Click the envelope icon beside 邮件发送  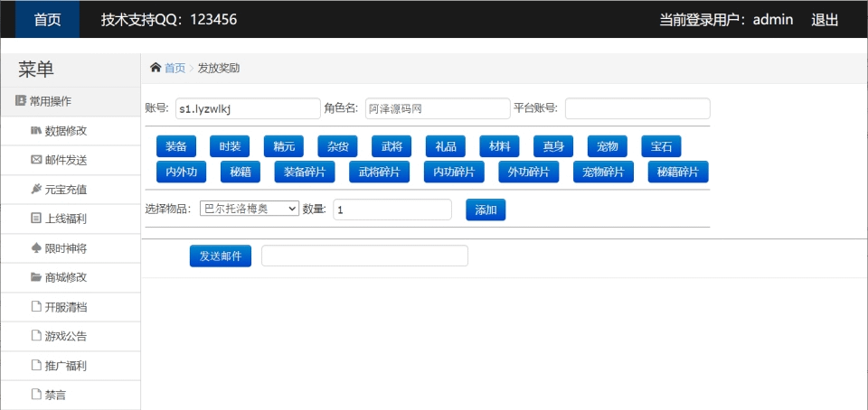point(36,160)
